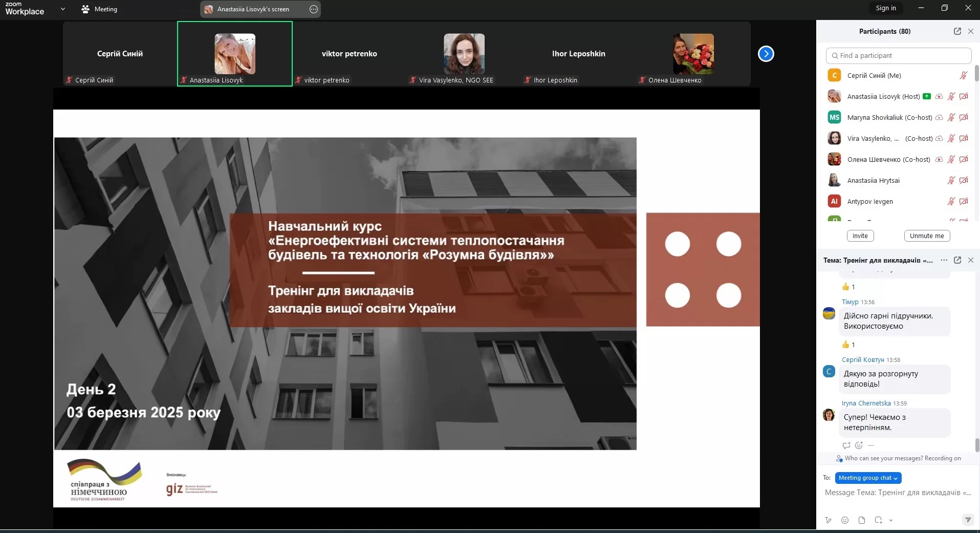Toggle my microphone icon beside Сергій Синій (Me)
This screenshot has width=980, height=533.
point(963,76)
